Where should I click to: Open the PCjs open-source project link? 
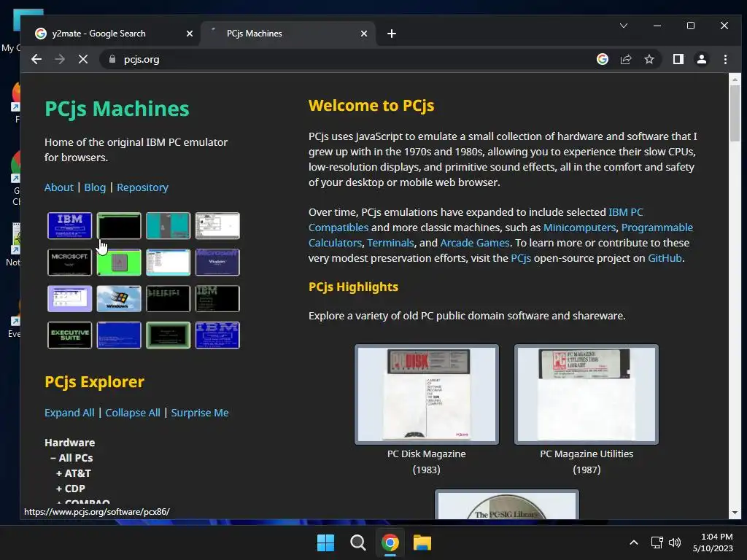[521, 258]
